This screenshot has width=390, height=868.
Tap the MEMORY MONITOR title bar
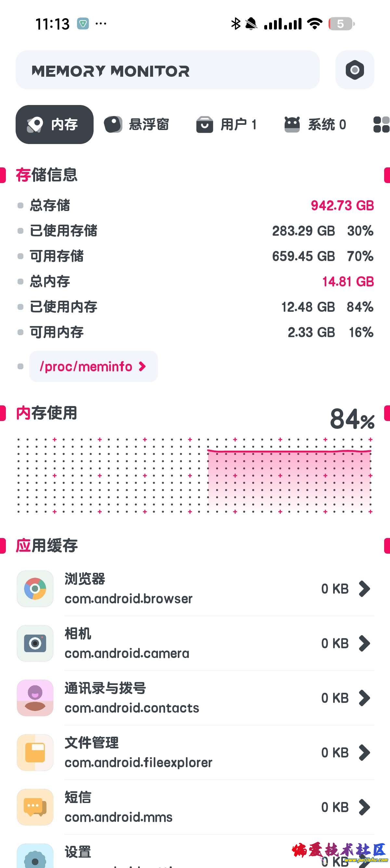[167, 70]
